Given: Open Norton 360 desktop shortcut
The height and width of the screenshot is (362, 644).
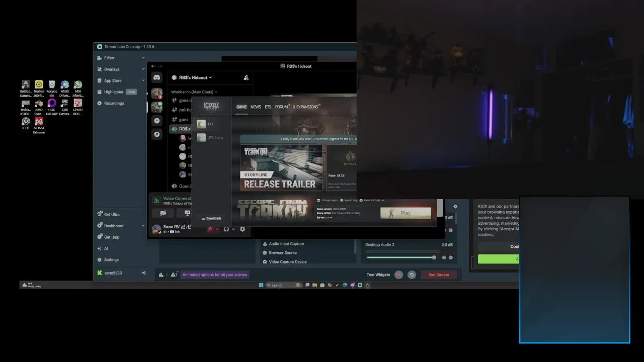Looking at the screenshot, I should [x=39, y=88].
